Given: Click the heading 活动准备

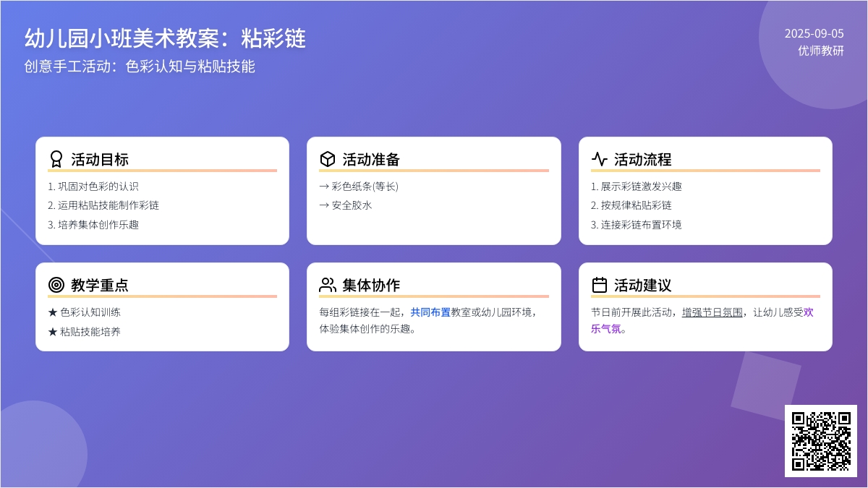Looking at the screenshot, I should coord(371,159).
